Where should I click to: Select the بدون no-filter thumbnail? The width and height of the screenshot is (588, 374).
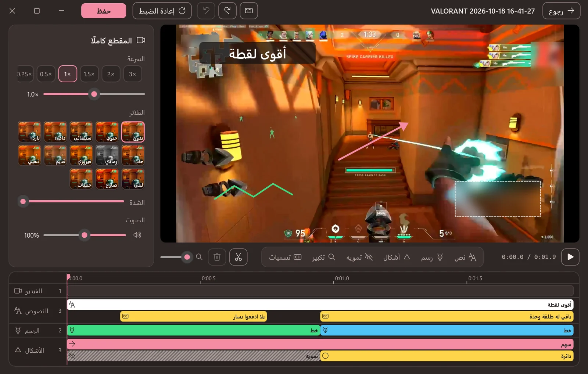[x=133, y=132]
